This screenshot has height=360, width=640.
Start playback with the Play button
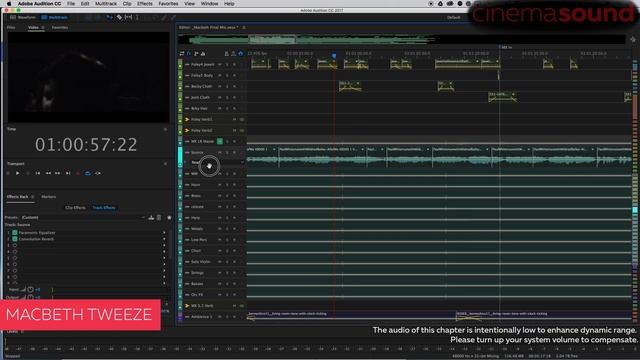(x=18, y=173)
